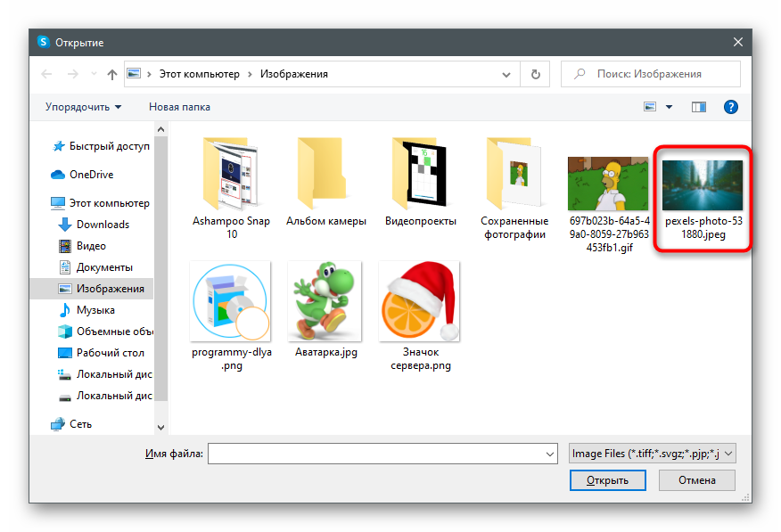
Task: Select Быстрый доступ in the sidebar
Action: tap(101, 146)
